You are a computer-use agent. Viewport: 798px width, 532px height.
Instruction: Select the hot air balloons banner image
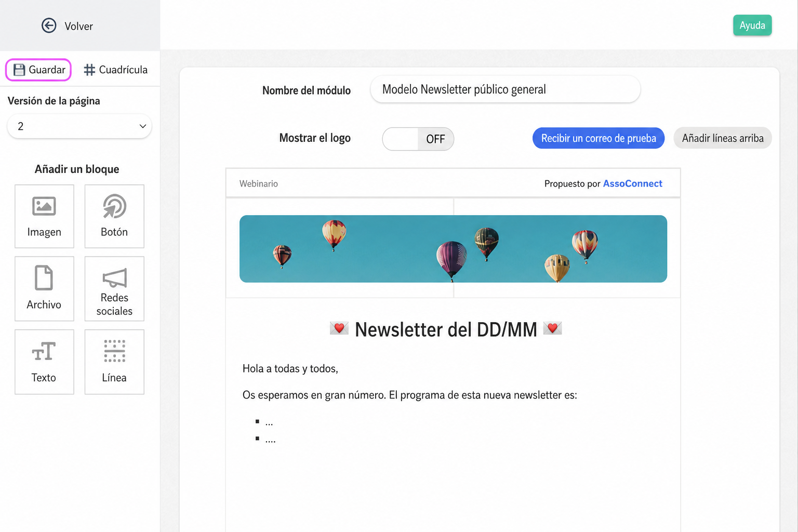click(453, 249)
